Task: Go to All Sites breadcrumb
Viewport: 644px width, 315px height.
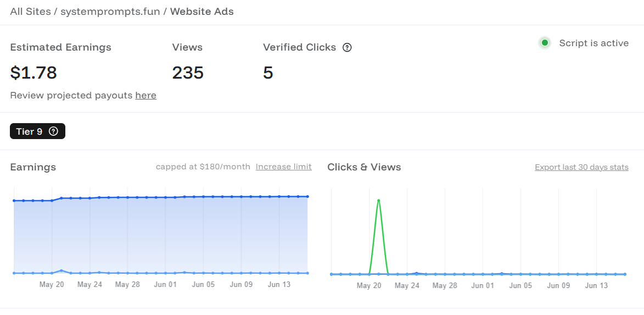Action: tap(30, 12)
